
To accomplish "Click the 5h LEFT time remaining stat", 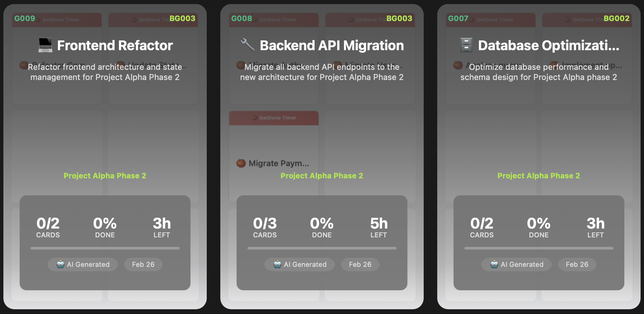I will point(379,228).
